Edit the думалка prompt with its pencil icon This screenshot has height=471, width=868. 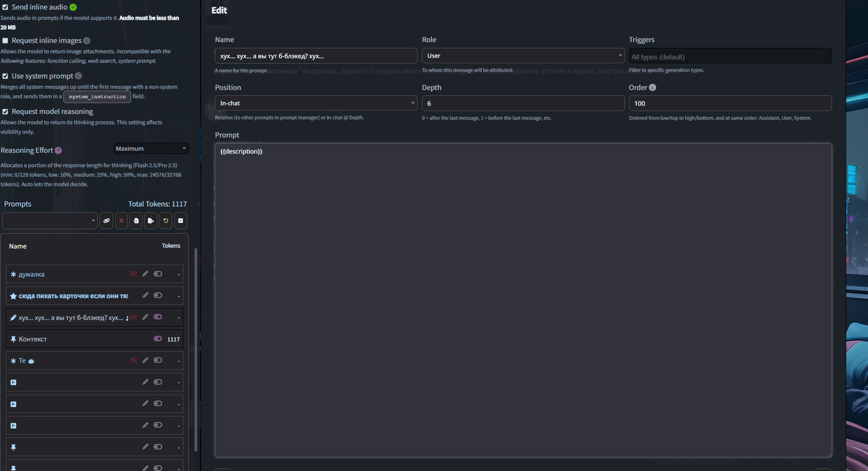pyautogui.click(x=145, y=274)
